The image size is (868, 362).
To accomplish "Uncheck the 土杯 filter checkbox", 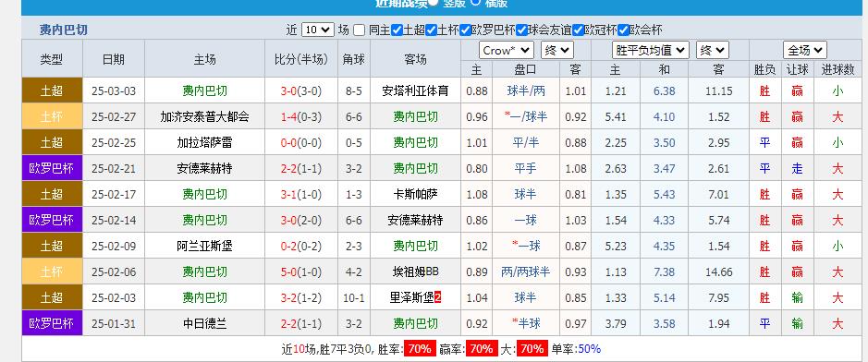I will 432,30.
